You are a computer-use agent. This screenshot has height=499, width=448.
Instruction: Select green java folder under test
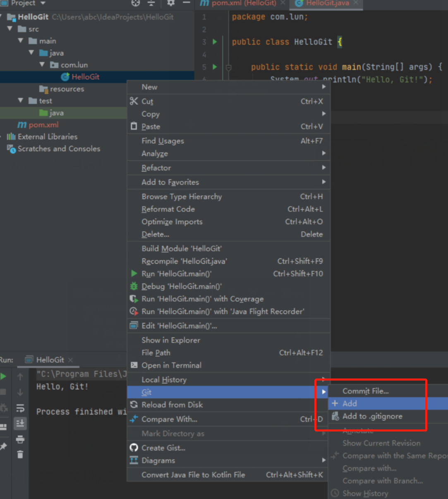coord(56,113)
